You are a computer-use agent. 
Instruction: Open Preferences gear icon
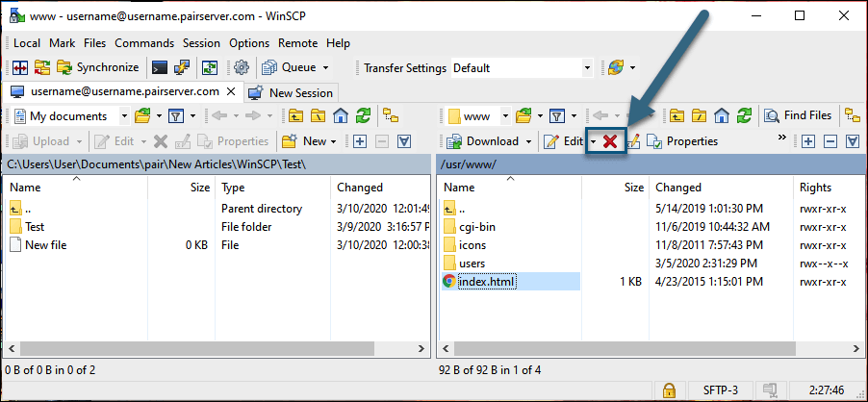pos(242,67)
